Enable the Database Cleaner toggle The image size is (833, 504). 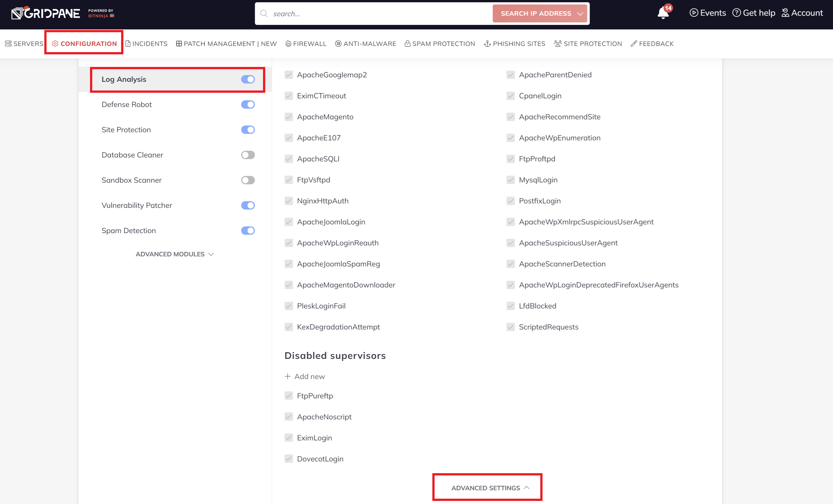[248, 155]
